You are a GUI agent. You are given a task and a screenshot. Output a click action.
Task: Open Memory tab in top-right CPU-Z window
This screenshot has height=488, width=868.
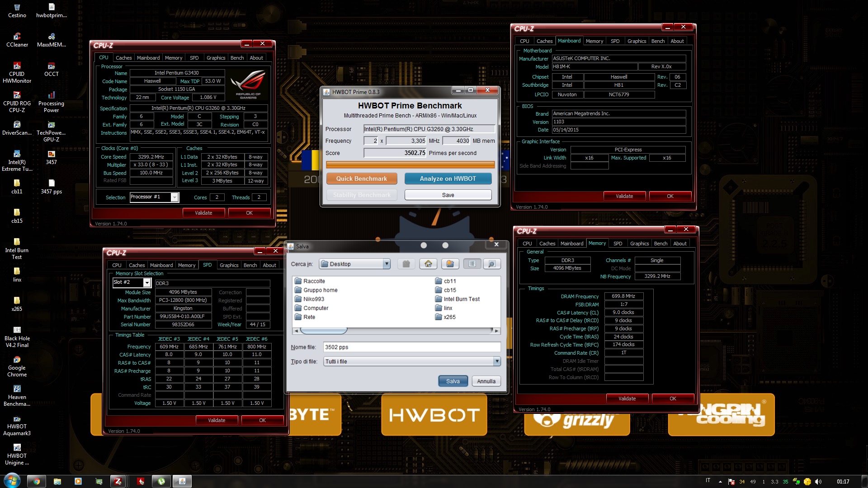(594, 41)
